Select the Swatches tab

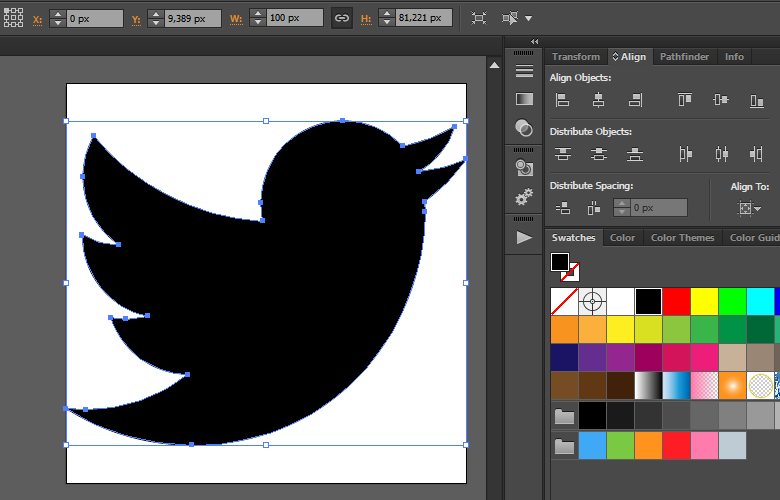point(573,238)
